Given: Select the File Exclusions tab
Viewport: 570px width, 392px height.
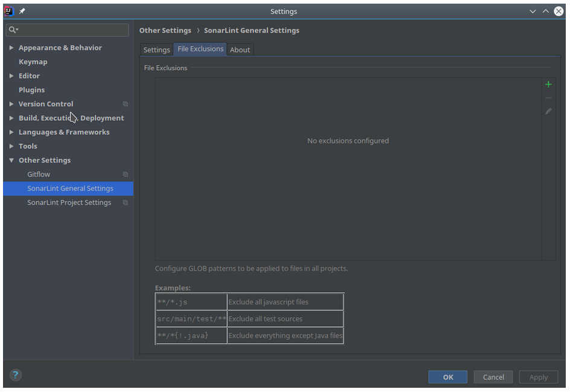Looking at the screenshot, I should click(x=200, y=49).
